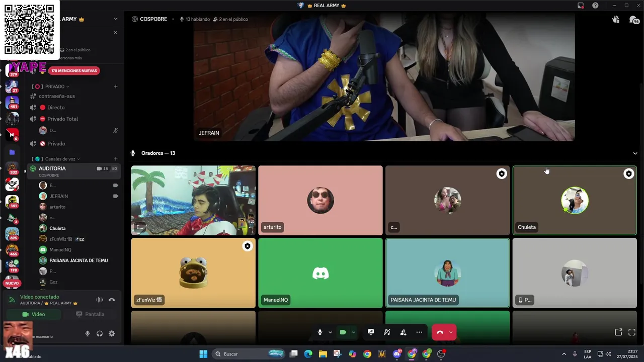
Task: Add channel to Canales de voz category
Action: (x=116, y=159)
